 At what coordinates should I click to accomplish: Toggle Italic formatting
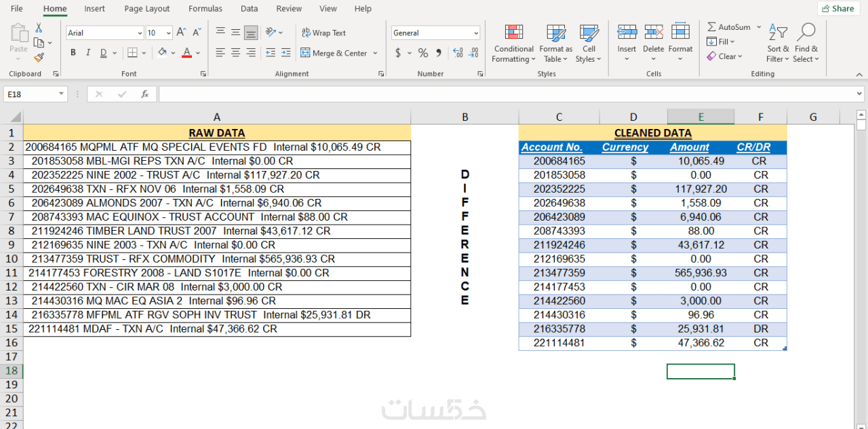tap(88, 53)
